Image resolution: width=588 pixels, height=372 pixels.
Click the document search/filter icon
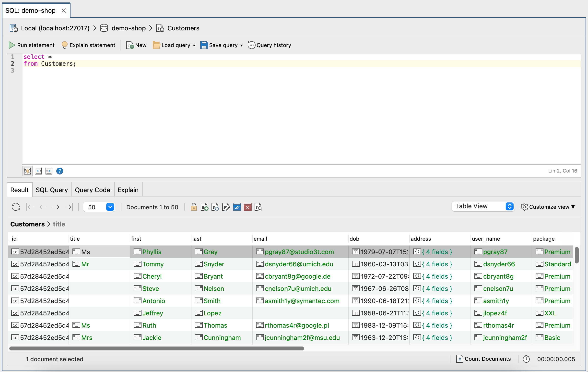point(258,207)
